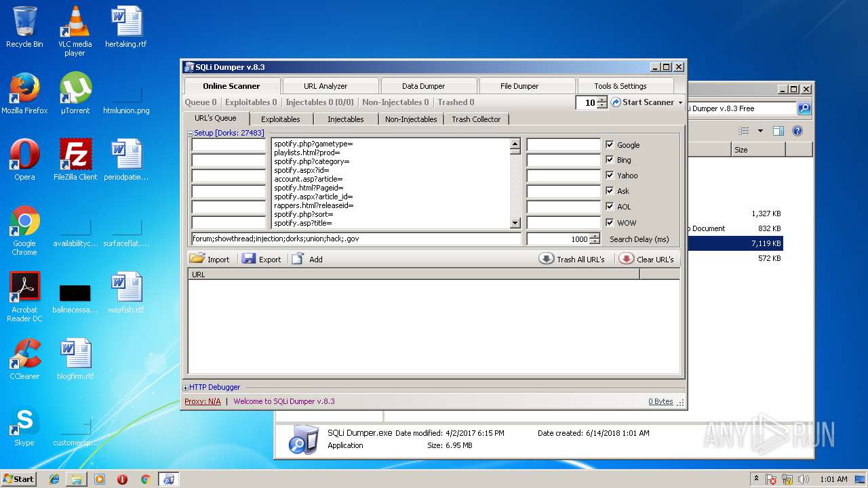
Task: Open Acrobat Reader DC shortcut
Action: pos(24,297)
